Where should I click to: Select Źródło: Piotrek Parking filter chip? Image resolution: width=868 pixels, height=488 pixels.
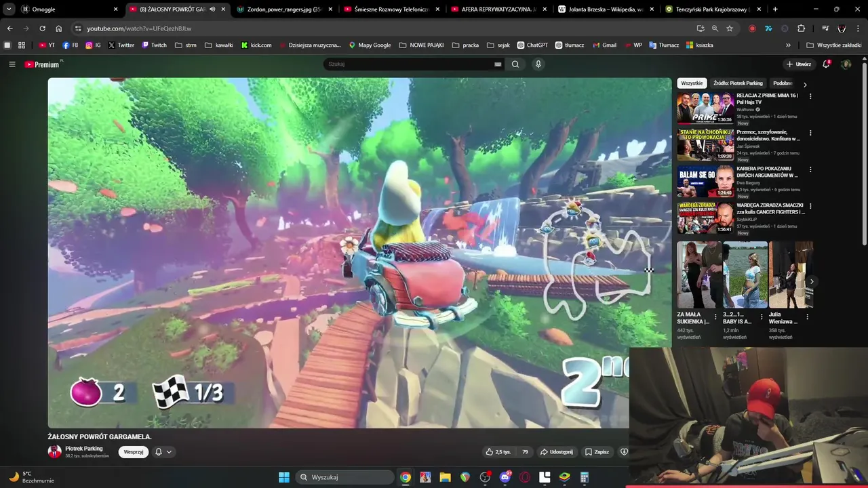click(x=738, y=83)
